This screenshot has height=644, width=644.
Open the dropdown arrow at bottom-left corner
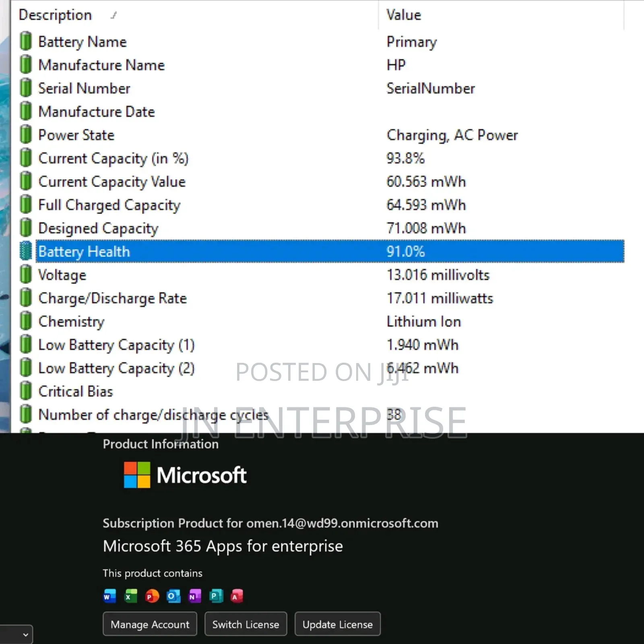[x=25, y=635]
